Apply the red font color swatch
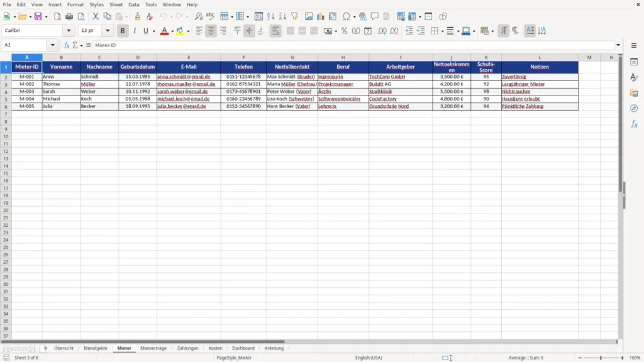The height and width of the screenshot is (362, 644). (164, 31)
